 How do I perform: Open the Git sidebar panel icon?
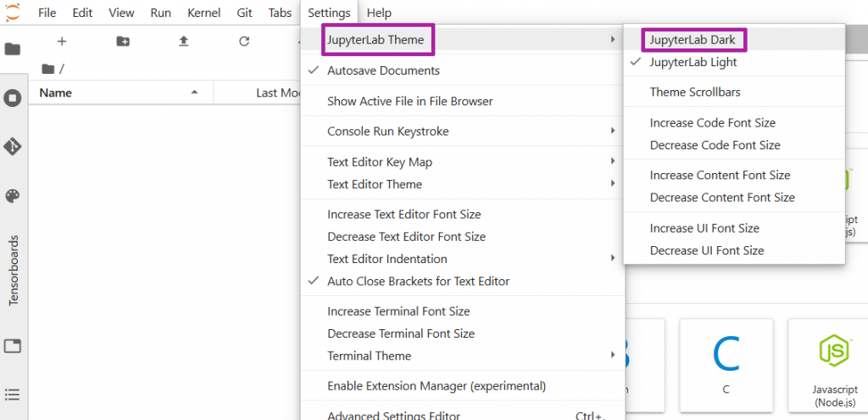[x=12, y=147]
